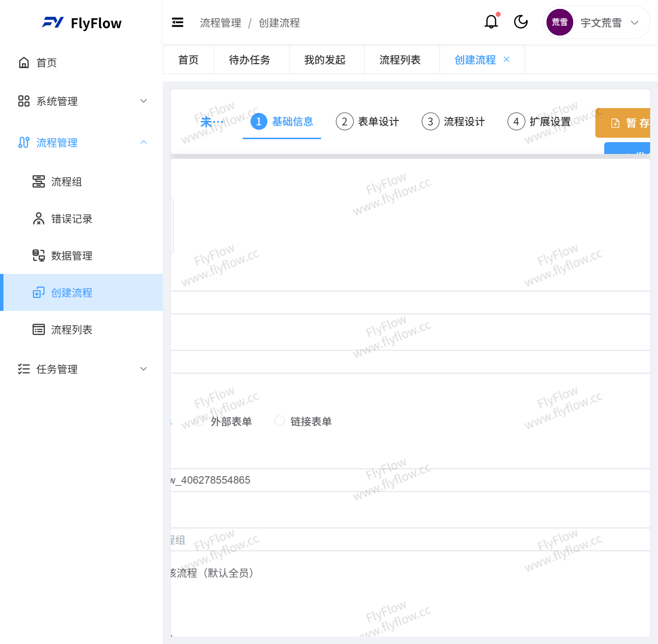Viewport: 658px width, 644px height.
Task: Open the 流程组 selection field in the form
Action: point(410,540)
